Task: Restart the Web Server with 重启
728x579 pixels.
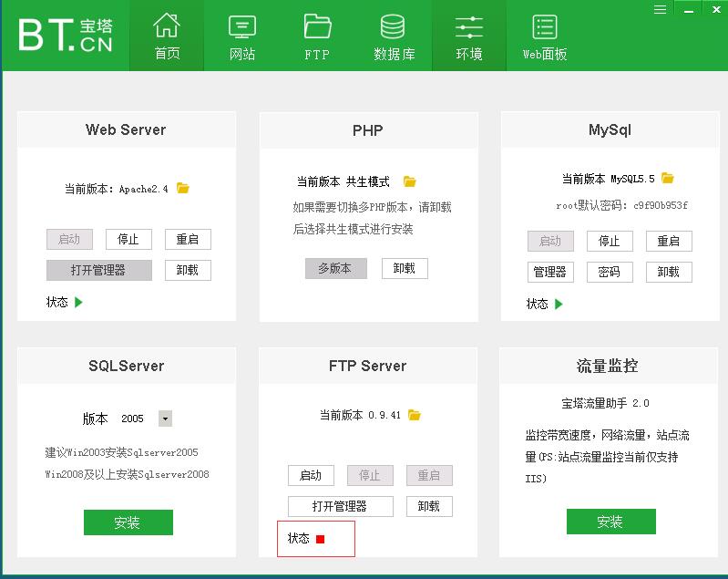Action: [188, 239]
